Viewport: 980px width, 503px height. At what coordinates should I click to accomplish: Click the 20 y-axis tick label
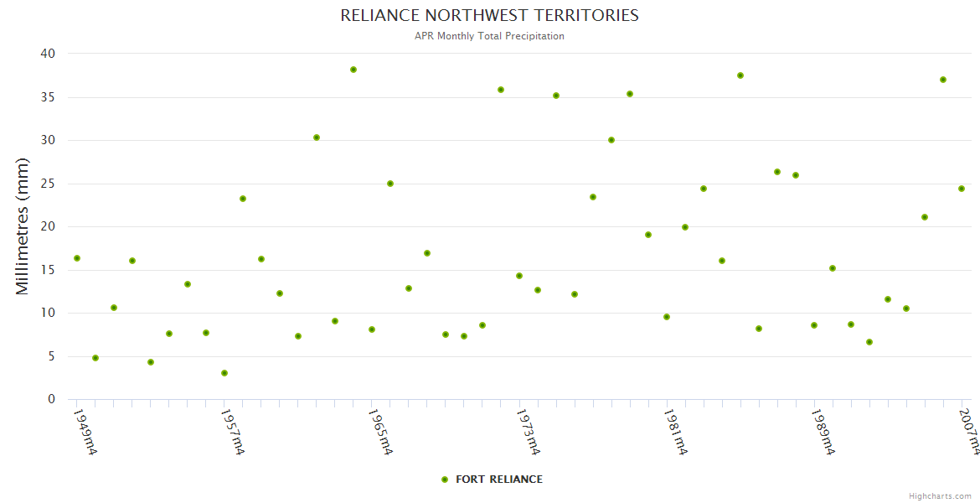coord(48,226)
